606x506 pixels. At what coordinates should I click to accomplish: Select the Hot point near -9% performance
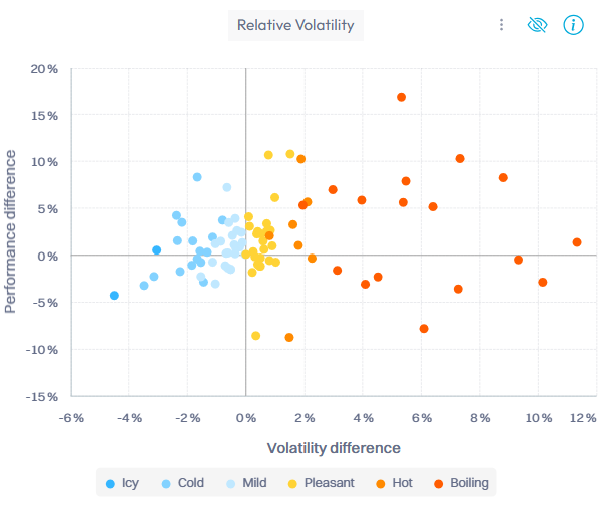[289, 338]
